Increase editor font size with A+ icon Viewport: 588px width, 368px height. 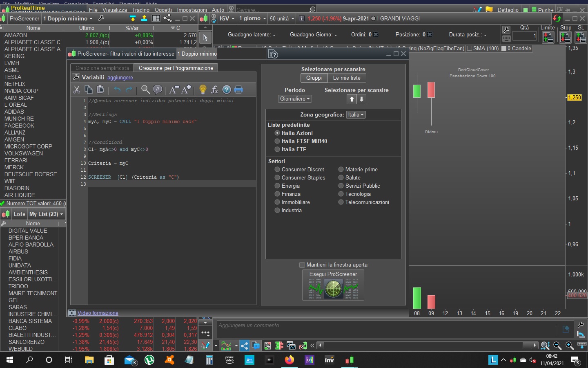187,90
